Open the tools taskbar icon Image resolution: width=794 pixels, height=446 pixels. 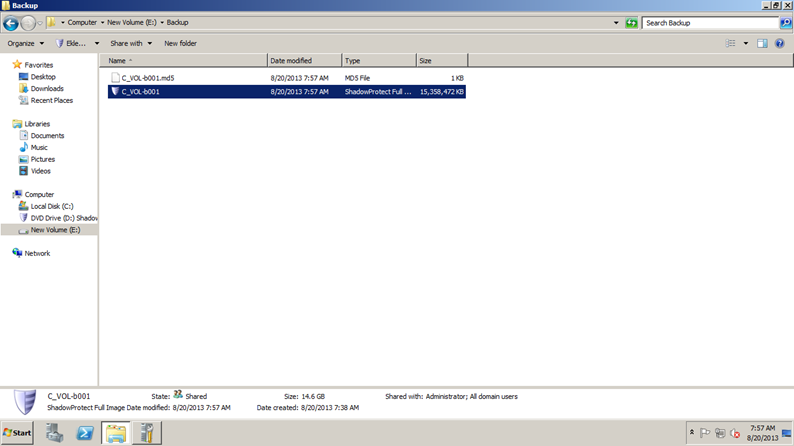tap(147, 433)
